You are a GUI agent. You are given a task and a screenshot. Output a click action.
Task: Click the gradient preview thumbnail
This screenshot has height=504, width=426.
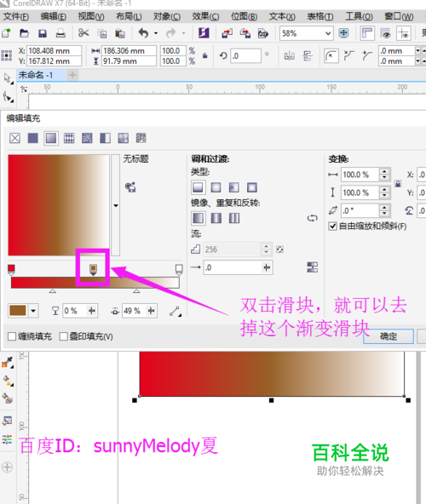coord(59,205)
